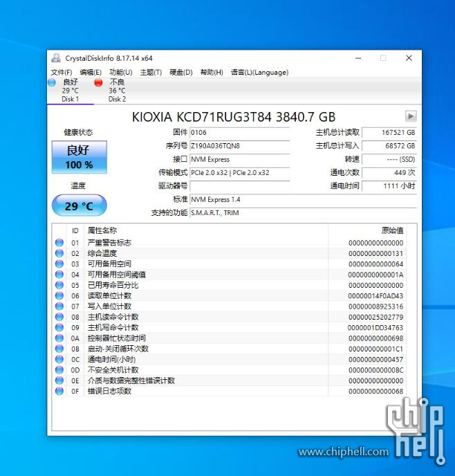Viewport: 455px width, 476px height.
Task: Click status icon of row 0D 不安全关机计数
Action: (59, 369)
